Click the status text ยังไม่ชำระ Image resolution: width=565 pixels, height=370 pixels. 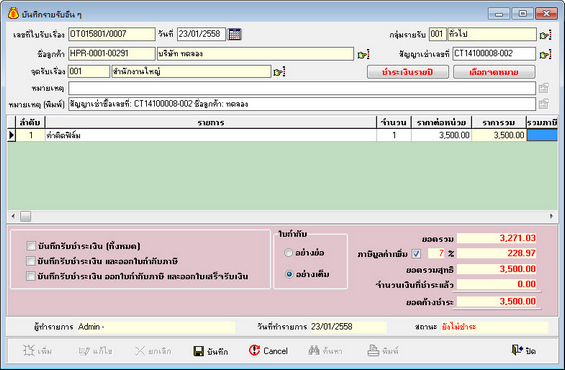459,327
